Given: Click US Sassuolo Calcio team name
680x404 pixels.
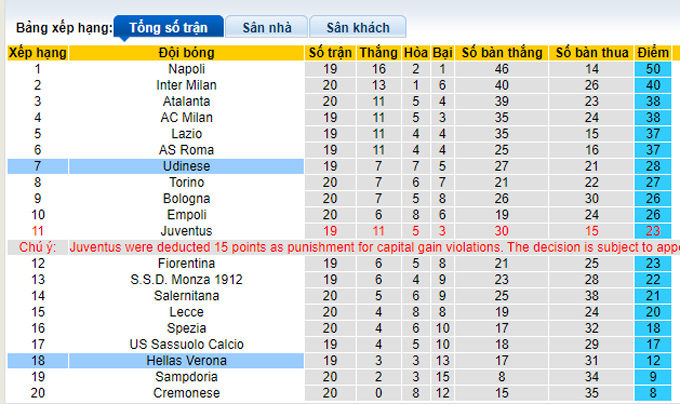Looking at the screenshot, I should (x=187, y=344).
